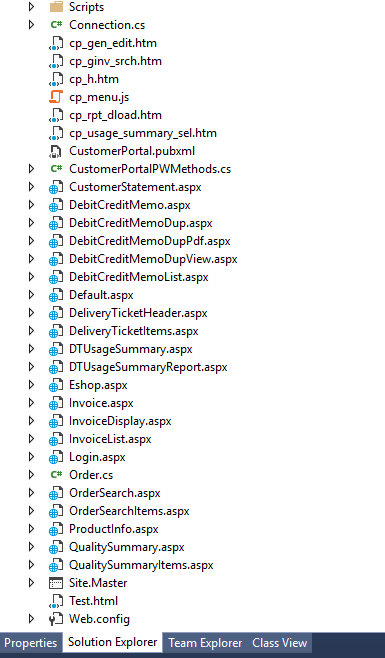Expand the OrderSearchItems.aspx node
Viewport: 385px width, 658px height.
pos(31,511)
